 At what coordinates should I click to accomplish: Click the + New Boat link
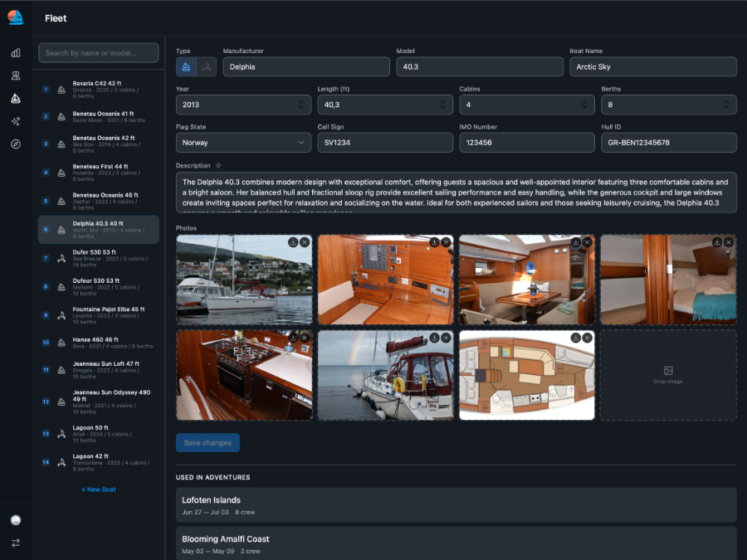[x=99, y=489]
